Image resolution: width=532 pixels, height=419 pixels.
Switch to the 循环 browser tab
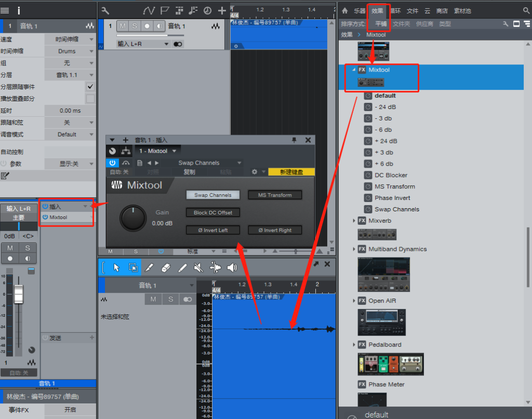point(395,11)
